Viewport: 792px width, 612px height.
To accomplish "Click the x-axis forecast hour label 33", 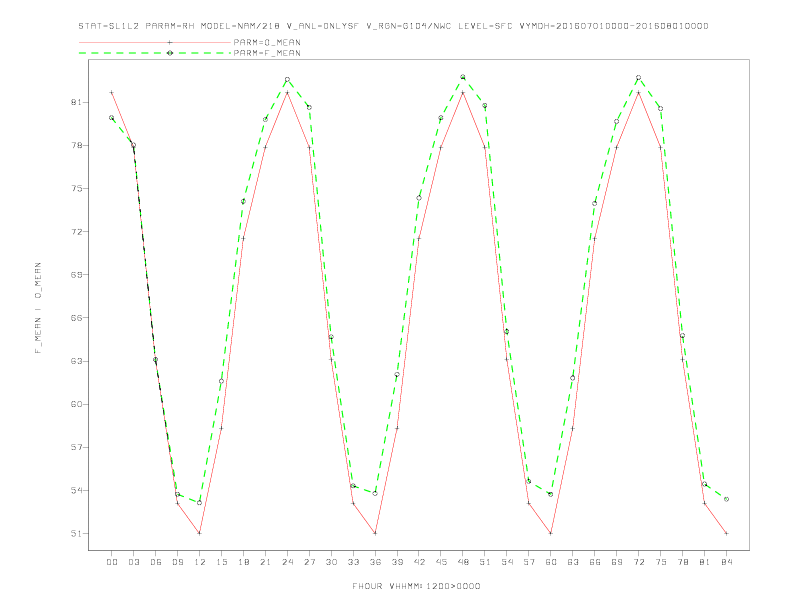I will 353,562.
